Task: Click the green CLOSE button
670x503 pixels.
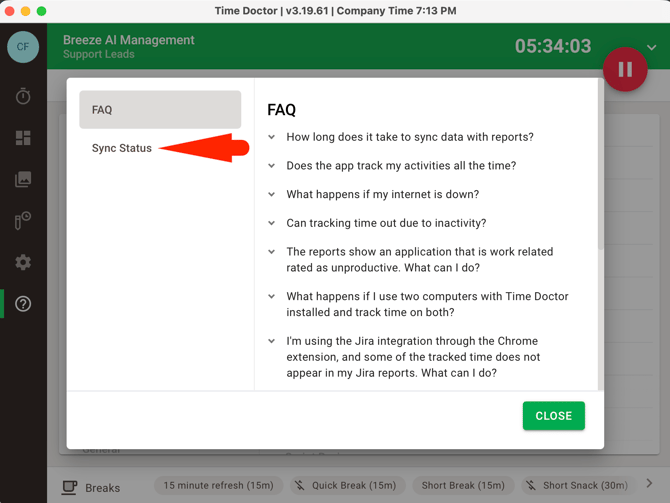Action: pos(554,416)
